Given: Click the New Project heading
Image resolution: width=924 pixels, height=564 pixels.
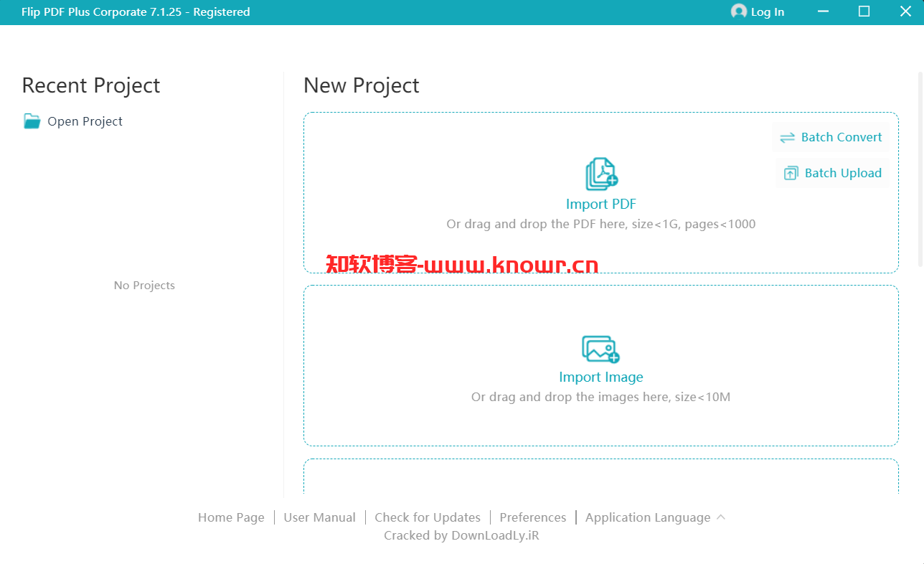Looking at the screenshot, I should pos(362,85).
